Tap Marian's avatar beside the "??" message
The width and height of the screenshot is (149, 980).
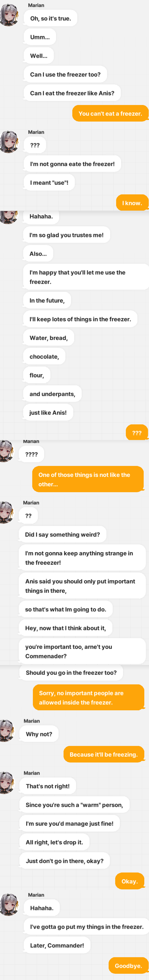(x=7, y=512)
